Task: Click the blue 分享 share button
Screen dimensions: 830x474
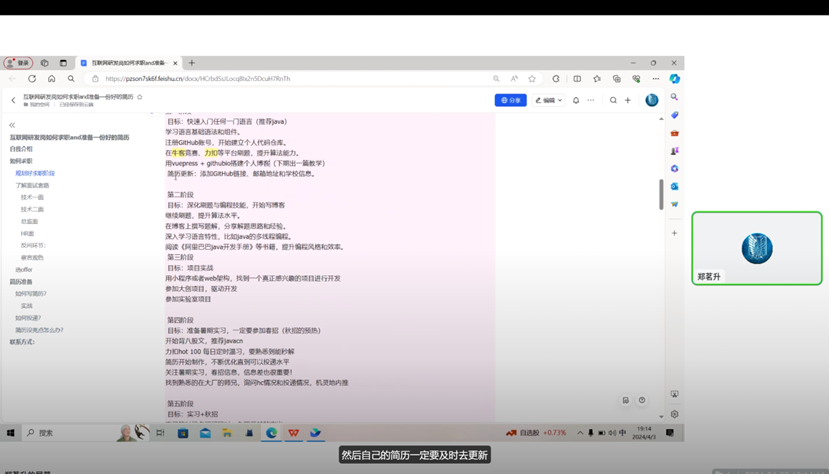Action: tap(510, 100)
